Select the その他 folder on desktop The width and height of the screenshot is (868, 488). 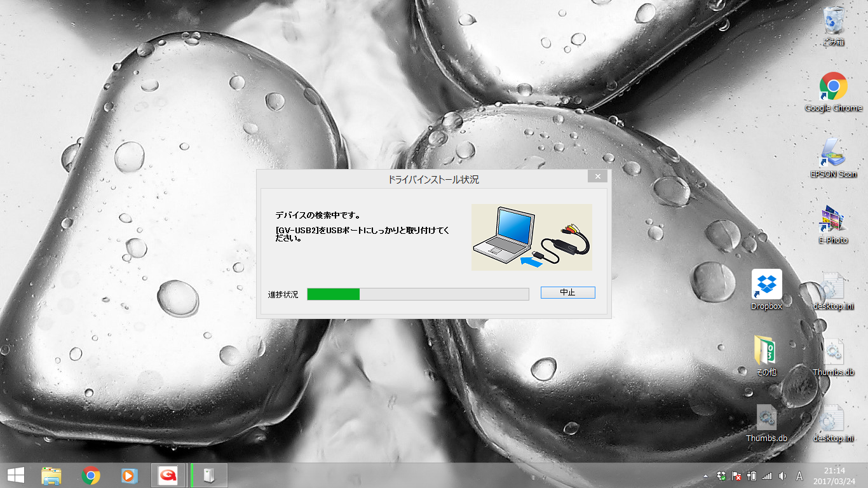pyautogui.click(x=766, y=356)
